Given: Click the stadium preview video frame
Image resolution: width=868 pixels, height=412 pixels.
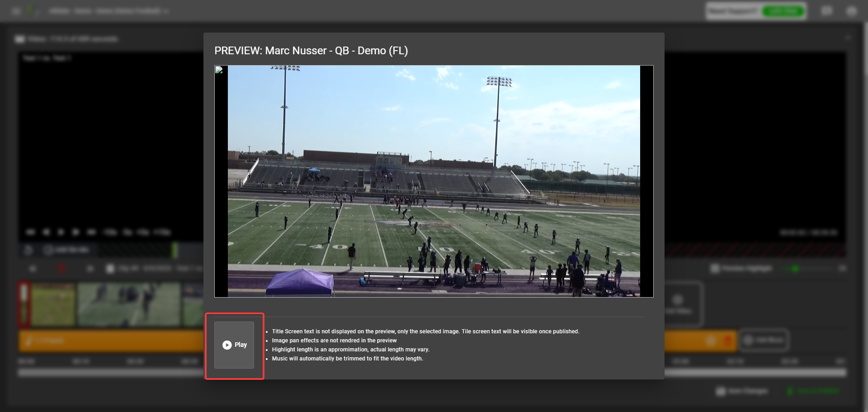Looking at the screenshot, I should coord(434,181).
